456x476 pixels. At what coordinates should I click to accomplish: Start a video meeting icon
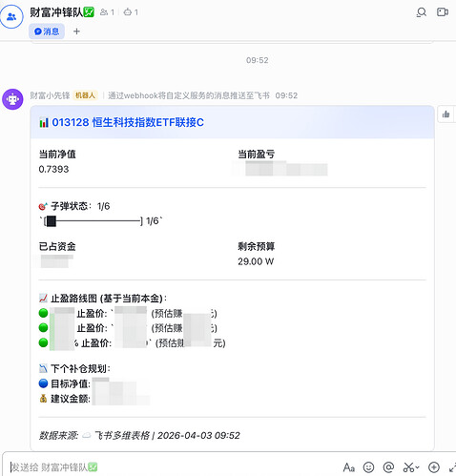443,12
